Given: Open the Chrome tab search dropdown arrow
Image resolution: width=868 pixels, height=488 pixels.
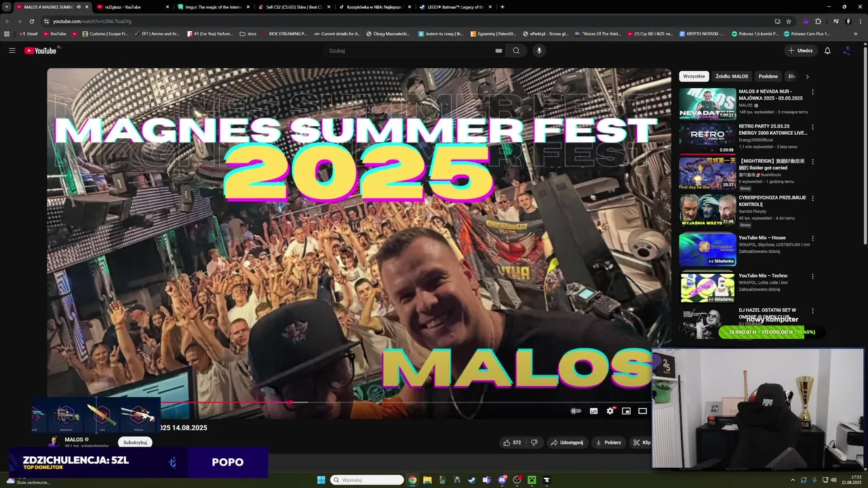Looking at the screenshot, I should click(x=6, y=7).
